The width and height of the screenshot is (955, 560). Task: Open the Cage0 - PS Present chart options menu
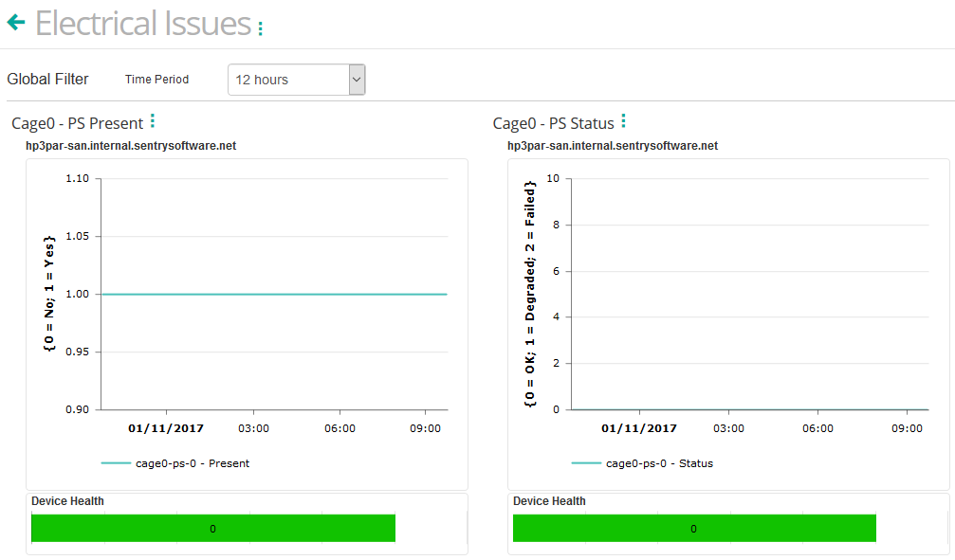pos(153,120)
